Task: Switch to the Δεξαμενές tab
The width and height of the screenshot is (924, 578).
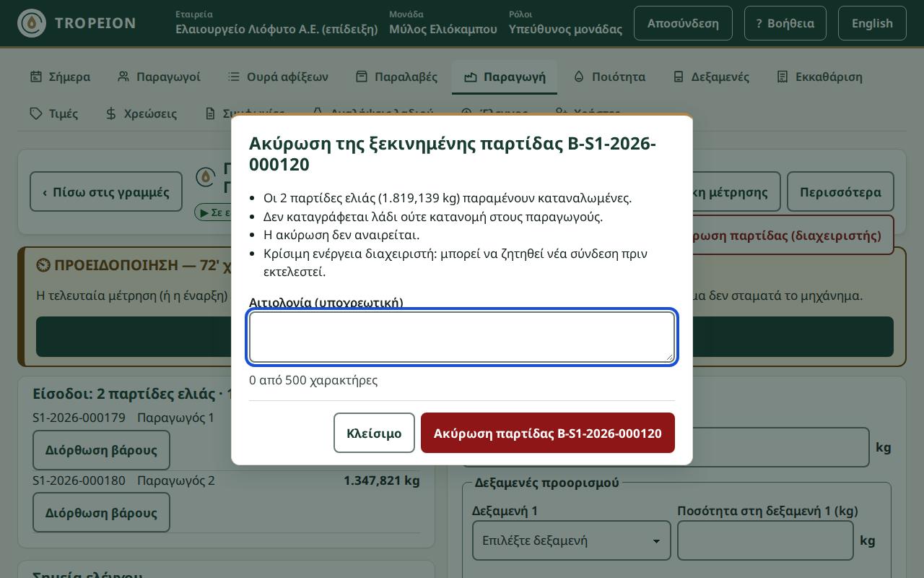Action: [x=711, y=77]
